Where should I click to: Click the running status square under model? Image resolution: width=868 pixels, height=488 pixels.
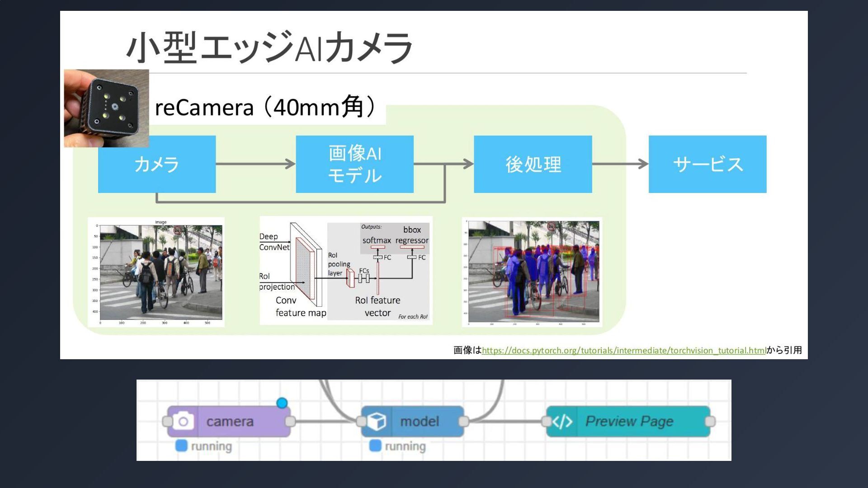(375, 446)
